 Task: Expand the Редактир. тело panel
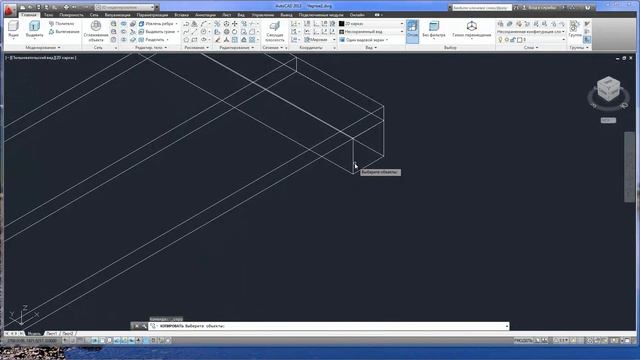[x=151, y=48]
